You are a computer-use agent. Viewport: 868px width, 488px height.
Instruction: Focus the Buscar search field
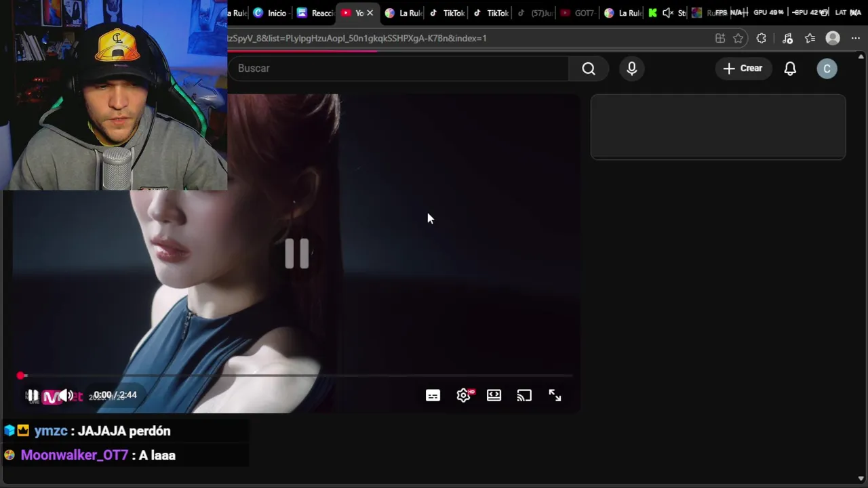(400, 68)
